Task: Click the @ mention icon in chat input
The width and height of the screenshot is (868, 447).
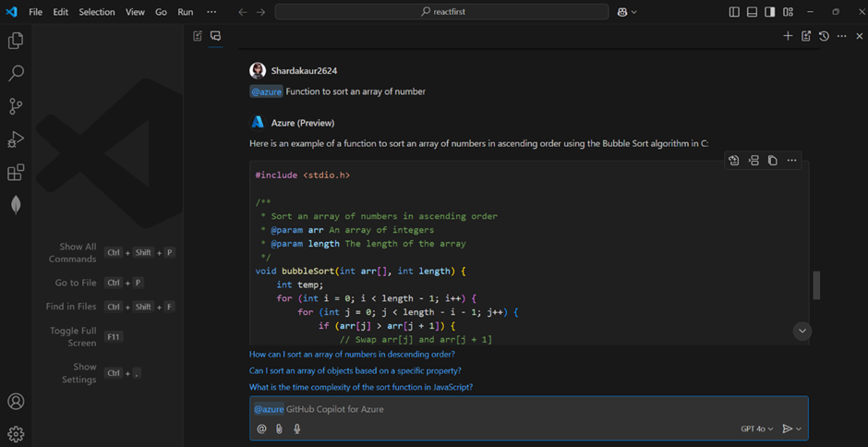Action: [261, 429]
